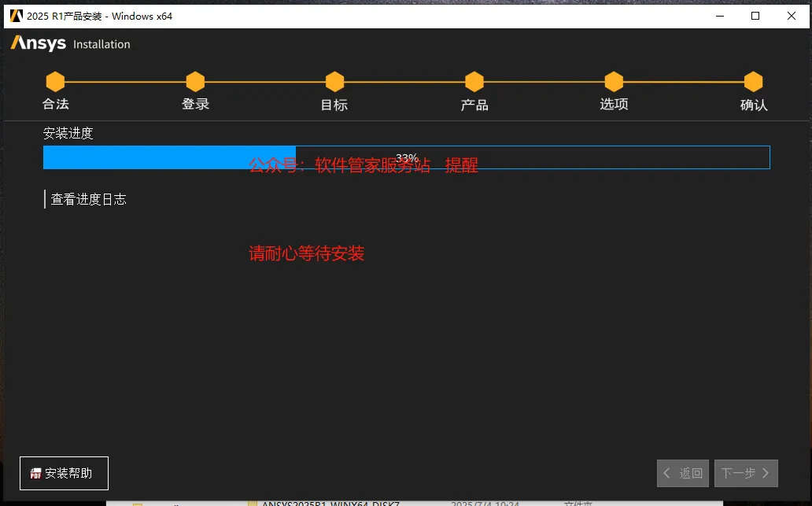Click the 合法 step hexagon
Image resolution: width=812 pixels, height=506 pixels.
pyautogui.click(x=55, y=81)
